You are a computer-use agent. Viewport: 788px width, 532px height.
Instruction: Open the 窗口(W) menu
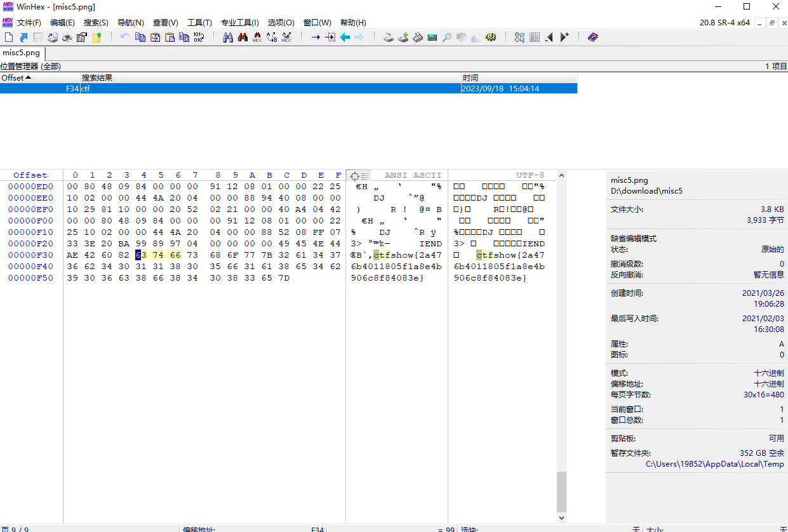317,23
